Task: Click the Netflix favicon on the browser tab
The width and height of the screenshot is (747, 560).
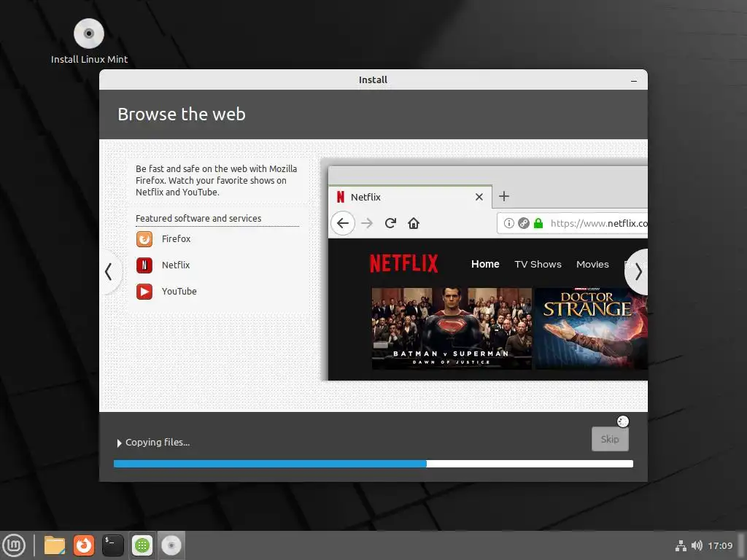Action: (340, 197)
